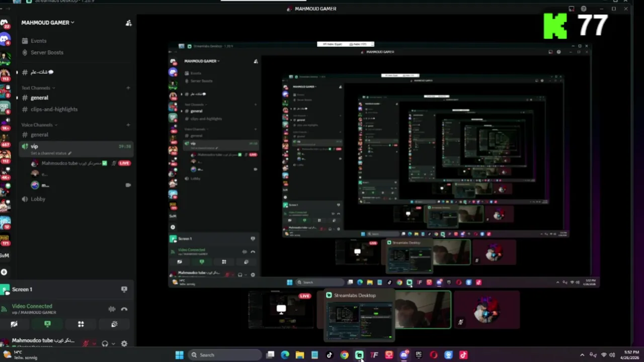Open noise suppression waveform icon
This screenshot has width=644, height=362.
112,309
